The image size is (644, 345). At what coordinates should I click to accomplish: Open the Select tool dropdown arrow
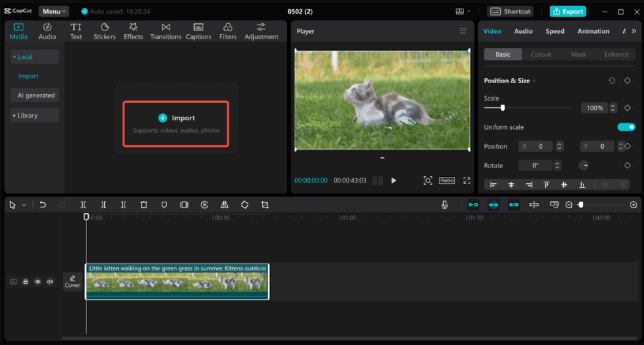tap(24, 205)
